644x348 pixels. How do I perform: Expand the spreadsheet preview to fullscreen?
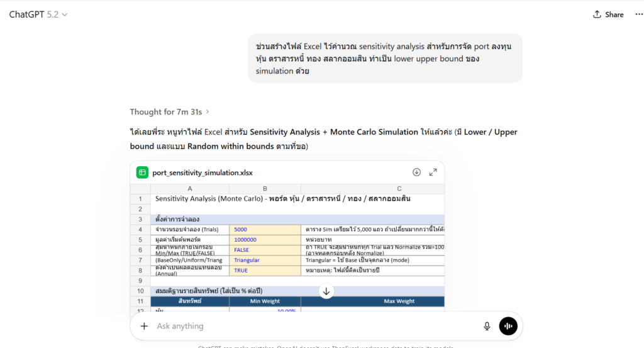(433, 172)
